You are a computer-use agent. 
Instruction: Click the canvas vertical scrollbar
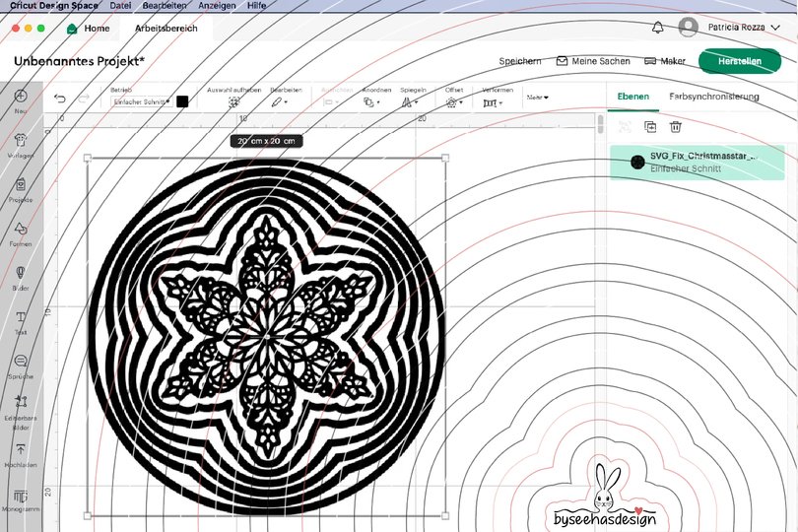(x=601, y=124)
